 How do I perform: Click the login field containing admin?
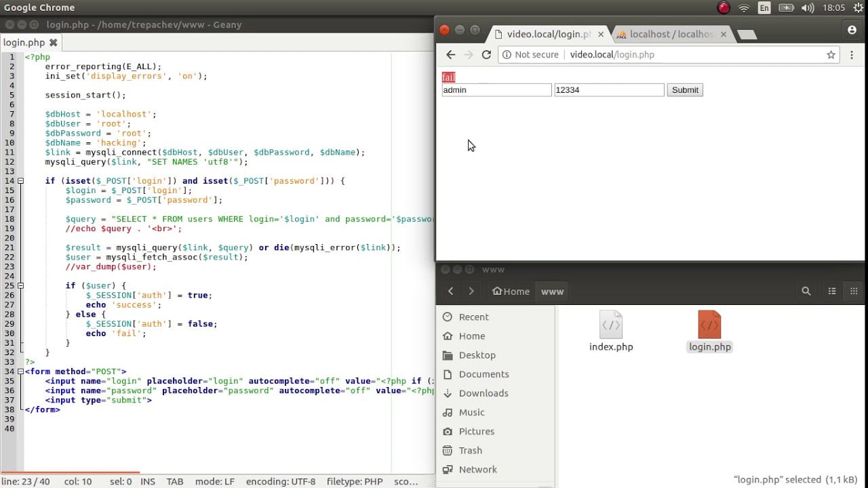pyautogui.click(x=496, y=90)
